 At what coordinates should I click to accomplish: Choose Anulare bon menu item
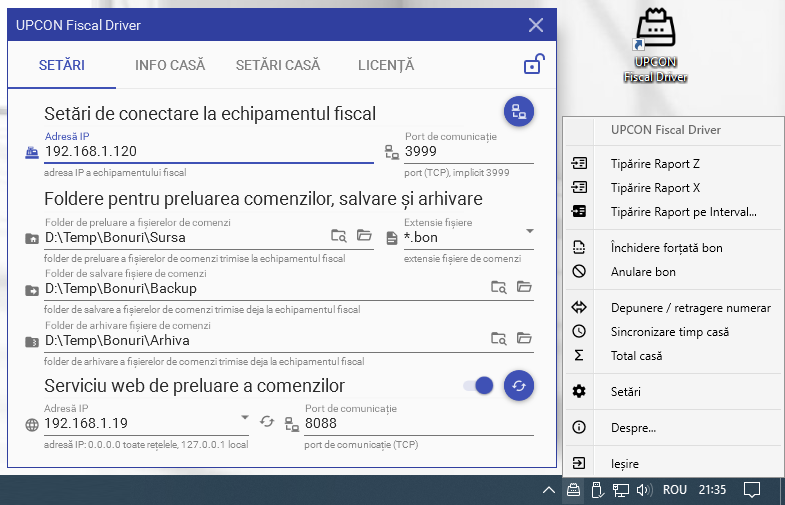[674, 272]
